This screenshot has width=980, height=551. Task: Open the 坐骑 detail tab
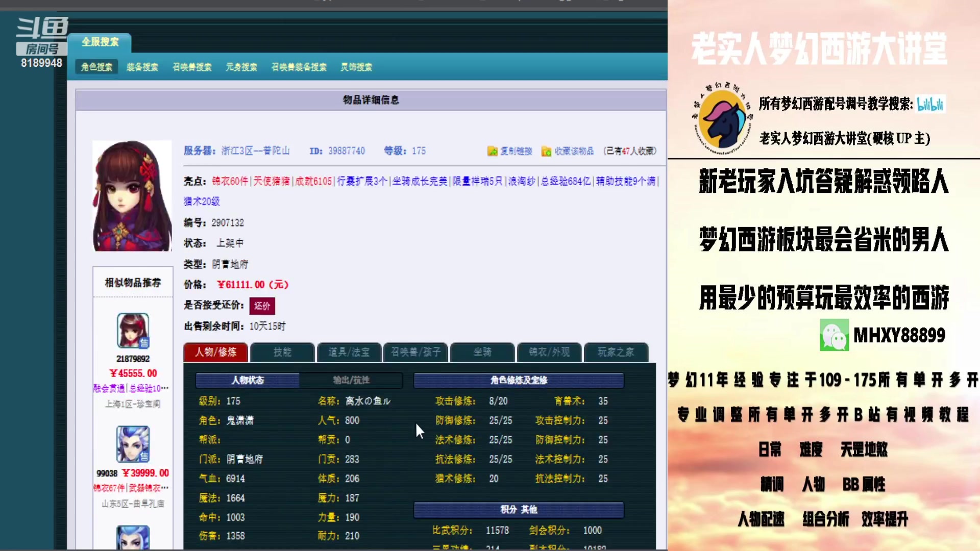click(x=482, y=352)
